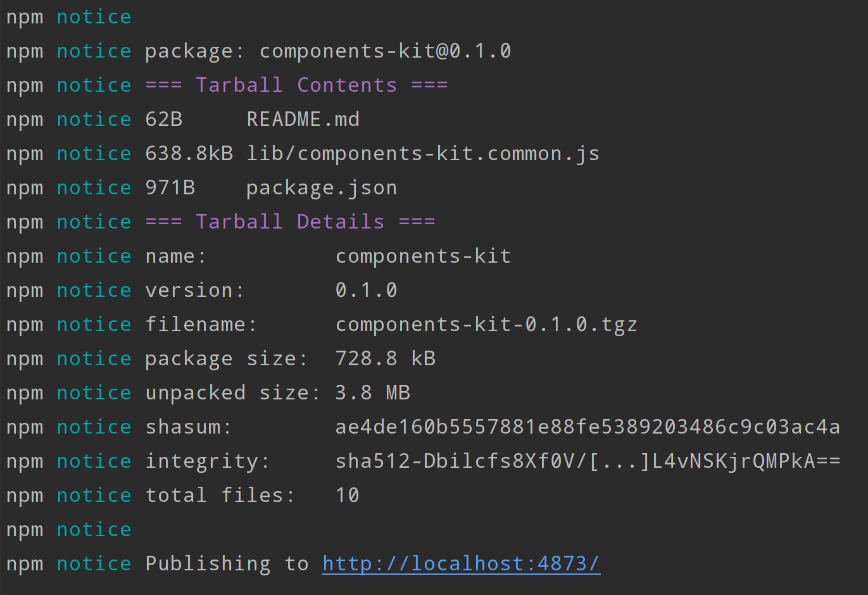Image resolution: width=868 pixels, height=595 pixels.
Task: Click the 62B file size
Action: 164,119
